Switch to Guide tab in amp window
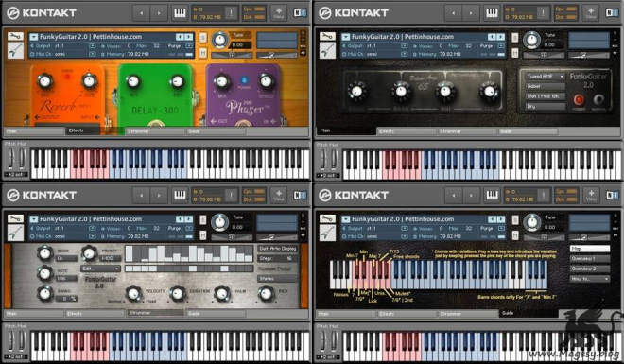The height and width of the screenshot is (364, 624). [x=528, y=130]
